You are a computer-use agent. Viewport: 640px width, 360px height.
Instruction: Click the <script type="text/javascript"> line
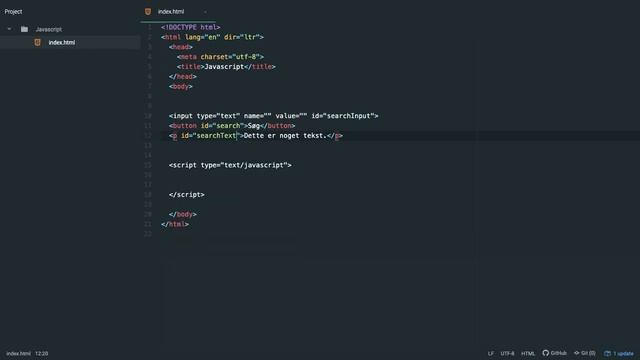click(230, 165)
